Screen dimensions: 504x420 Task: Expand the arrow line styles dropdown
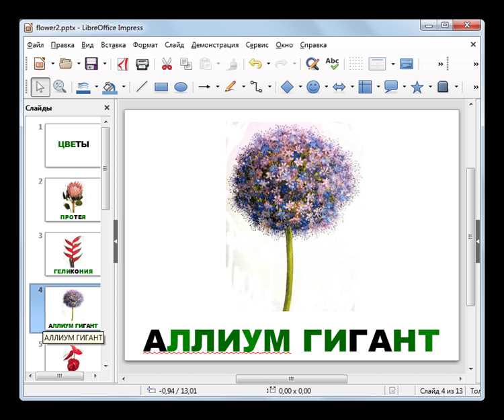point(217,87)
